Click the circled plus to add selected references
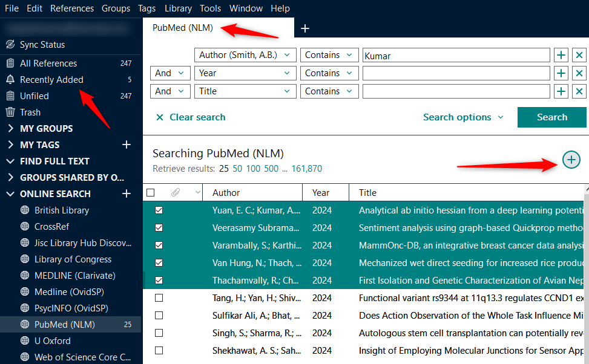Image resolution: width=589 pixels, height=364 pixels. coord(571,160)
